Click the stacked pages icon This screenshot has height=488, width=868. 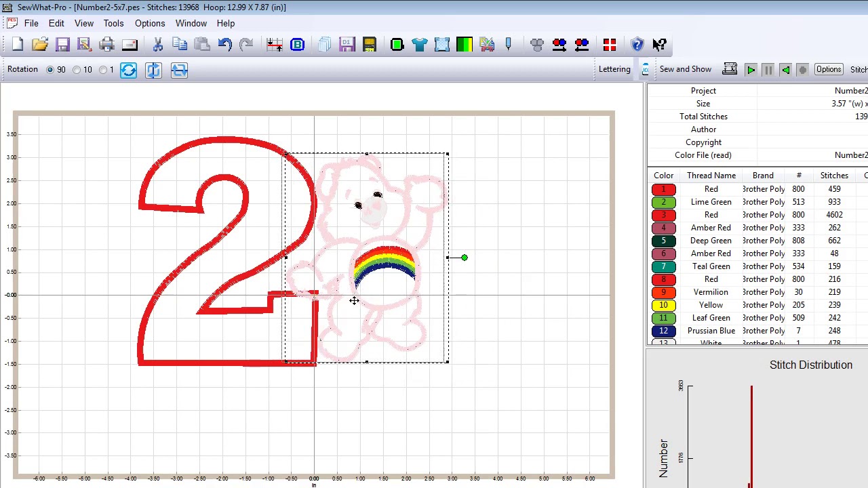(324, 45)
